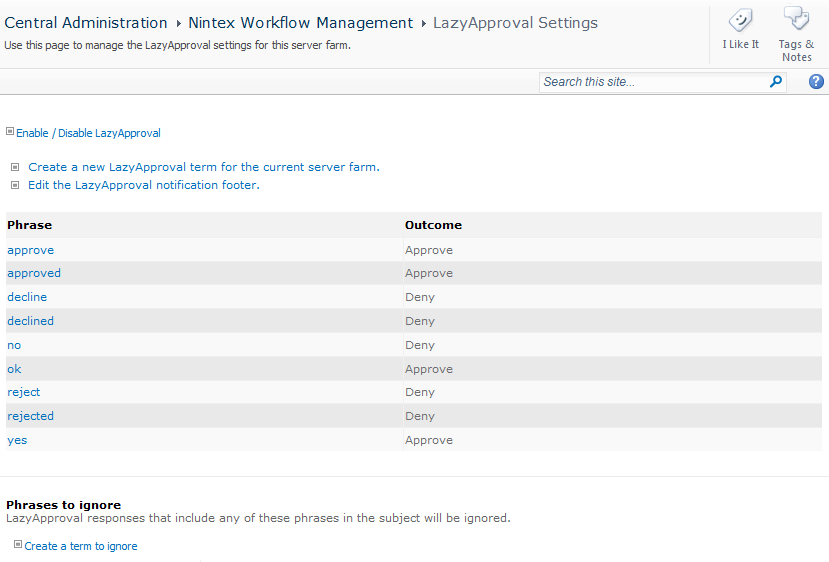Click LazyApproval Settings breadcrumb title
The width and height of the screenshot is (829, 562).
click(515, 23)
